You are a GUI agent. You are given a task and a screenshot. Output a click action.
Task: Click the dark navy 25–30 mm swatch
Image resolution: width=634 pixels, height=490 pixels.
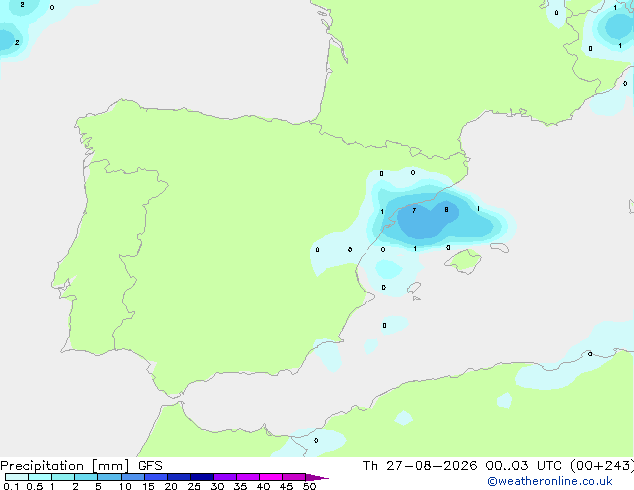[201, 477]
